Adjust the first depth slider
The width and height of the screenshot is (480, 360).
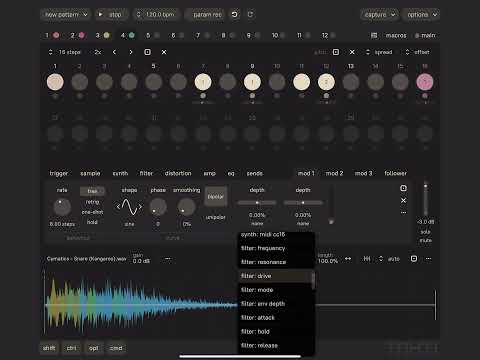click(x=257, y=203)
